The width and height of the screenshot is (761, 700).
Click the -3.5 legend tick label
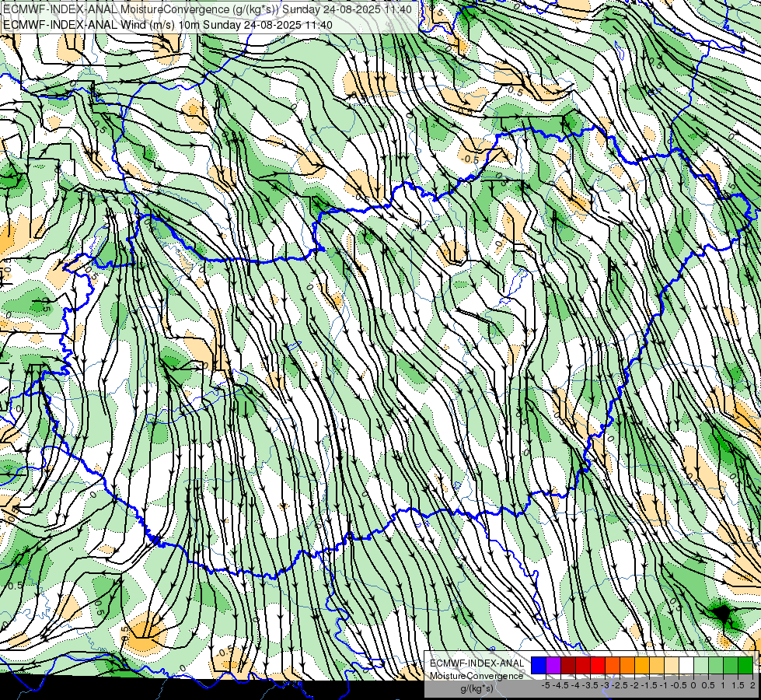tap(590, 685)
